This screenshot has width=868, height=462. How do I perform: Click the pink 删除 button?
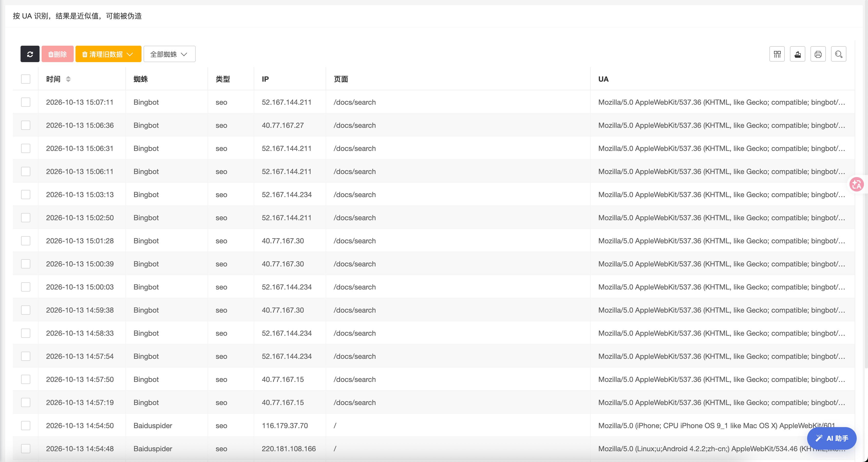click(58, 54)
